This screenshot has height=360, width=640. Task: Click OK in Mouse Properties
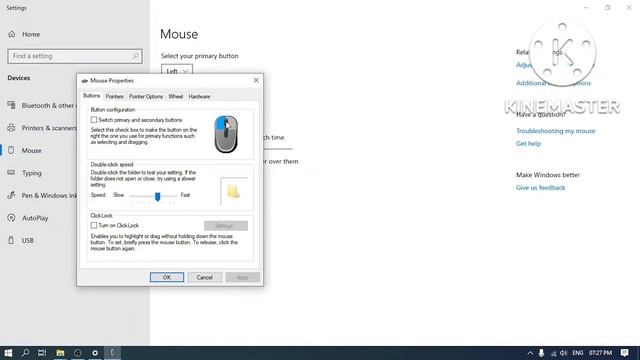pyautogui.click(x=167, y=277)
